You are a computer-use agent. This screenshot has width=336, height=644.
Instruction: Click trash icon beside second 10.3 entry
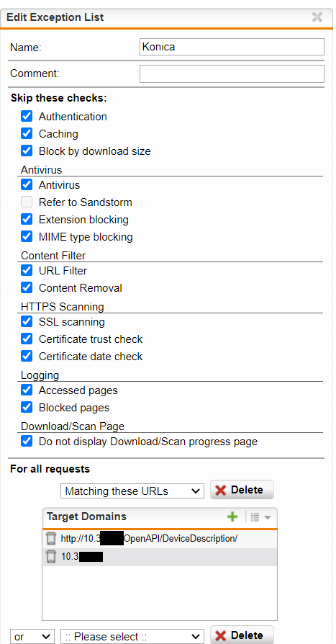pos(51,557)
